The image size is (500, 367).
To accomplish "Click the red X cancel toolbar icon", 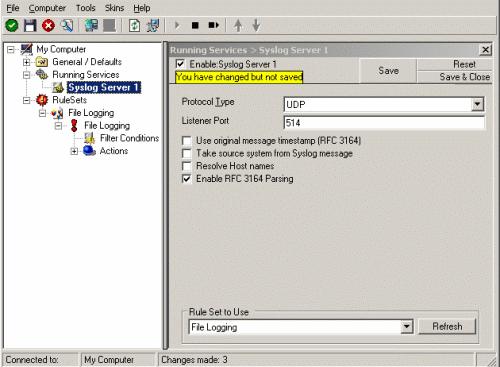I will click(x=48, y=25).
